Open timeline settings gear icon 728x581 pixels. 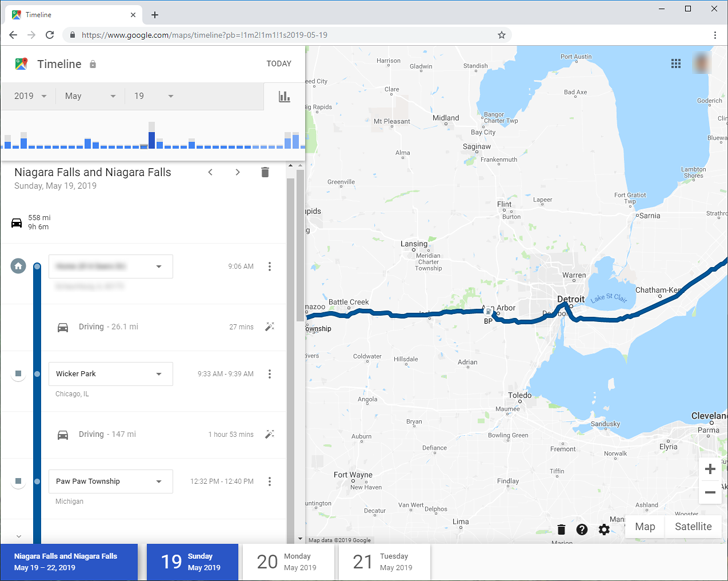click(x=604, y=529)
